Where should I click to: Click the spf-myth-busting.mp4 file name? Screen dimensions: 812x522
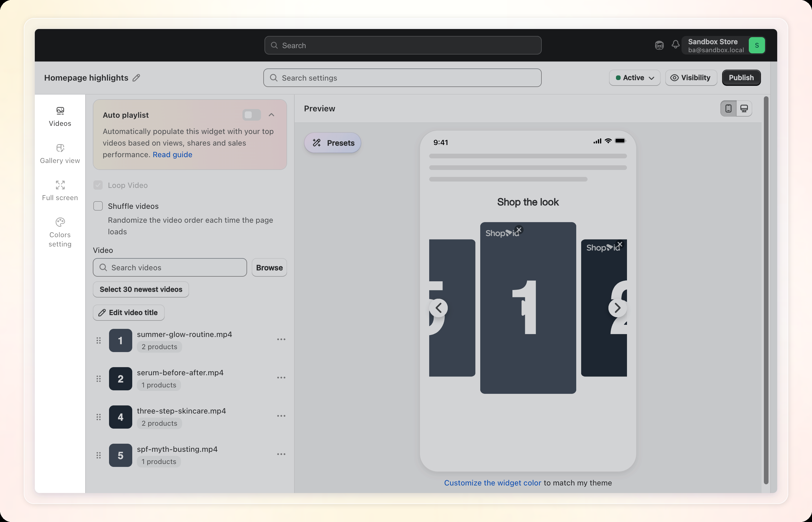(177, 449)
